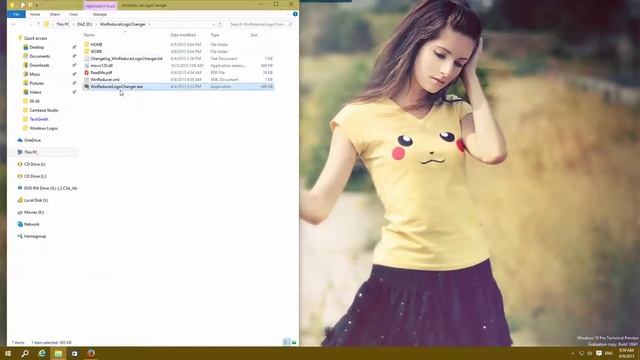Click 'WinReducerLogoChanger' in the address breadcrumb
Screen dimensions: 640x360
coord(122,24)
